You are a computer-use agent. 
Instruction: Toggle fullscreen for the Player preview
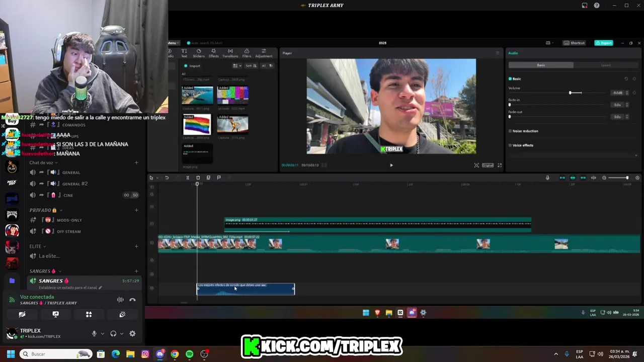click(500, 165)
